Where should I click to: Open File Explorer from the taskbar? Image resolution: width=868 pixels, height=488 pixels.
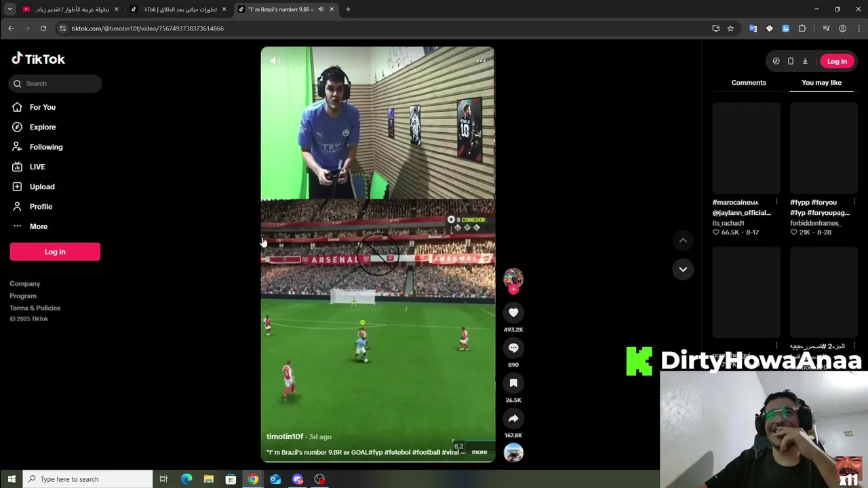pyautogui.click(x=208, y=479)
